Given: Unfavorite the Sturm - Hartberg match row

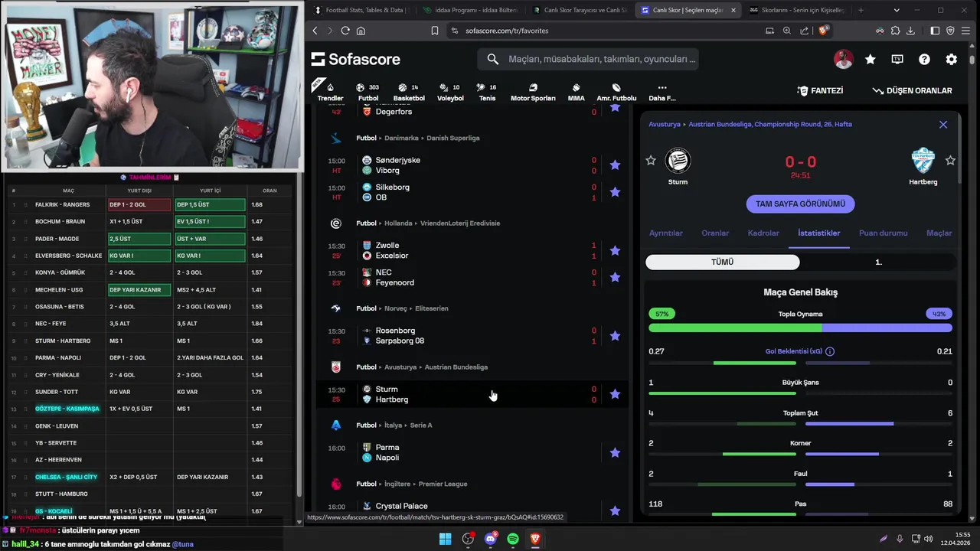Looking at the screenshot, I should 615,394.
